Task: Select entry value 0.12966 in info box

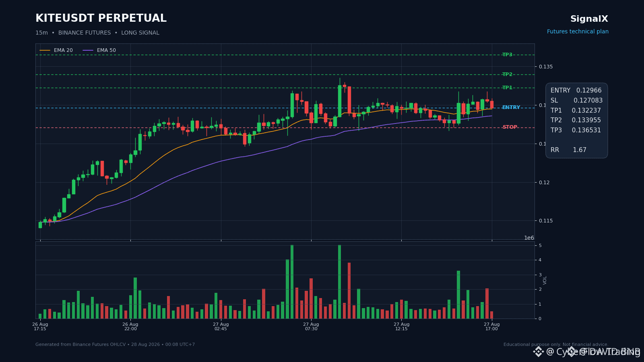Action: [589, 90]
